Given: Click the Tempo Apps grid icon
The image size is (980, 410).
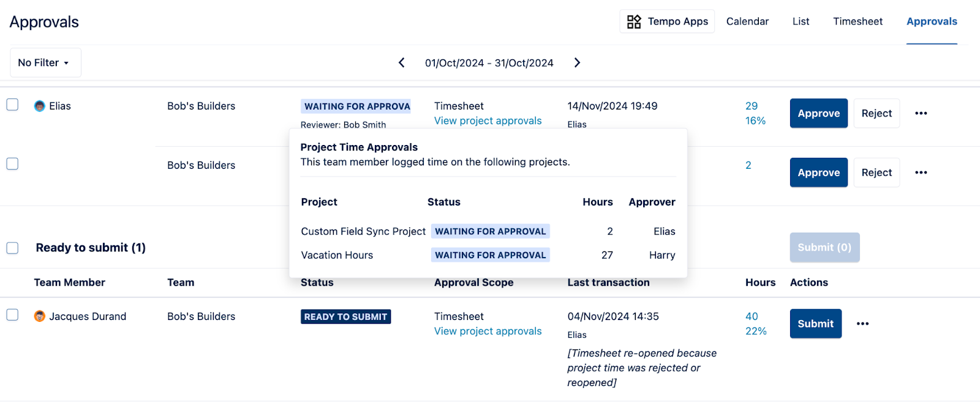Looking at the screenshot, I should pos(634,22).
